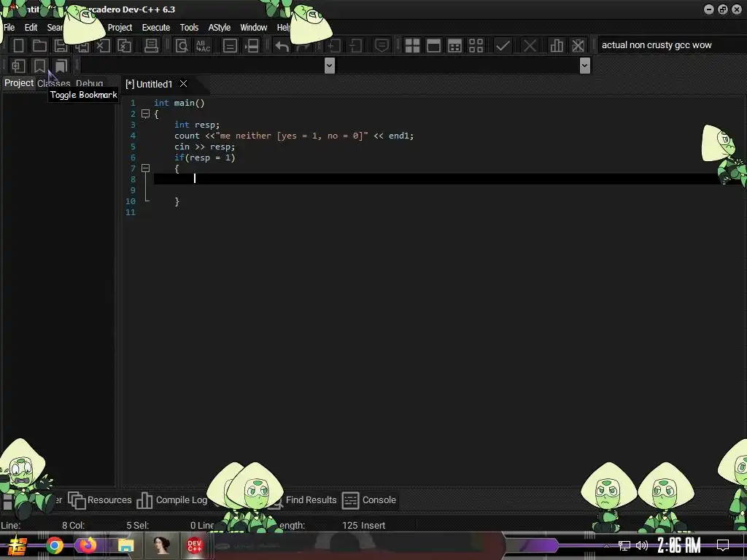The width and height of the screenshot is (747, 560).
Task: Collapse the if-block fold at line 7
Action: click(x=146, y=168)
